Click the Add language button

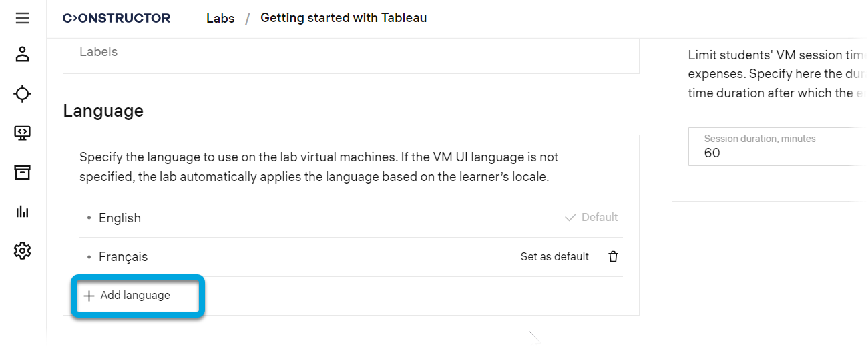(x=136, y=296)
